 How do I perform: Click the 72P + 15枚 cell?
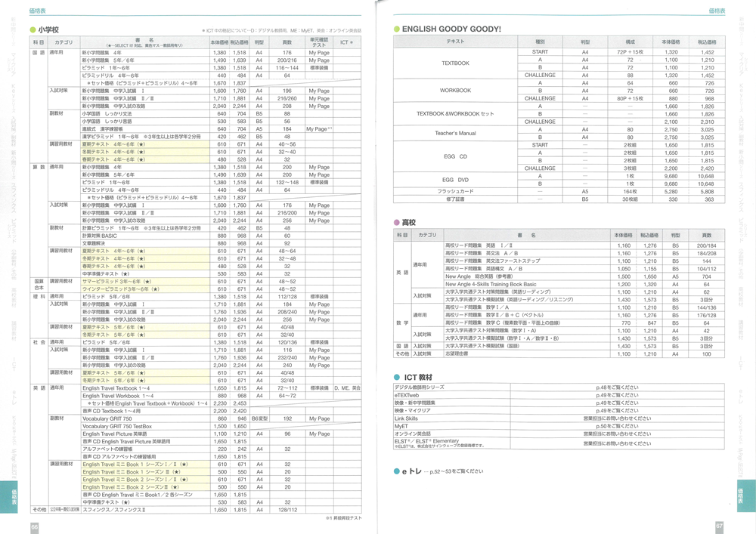point(630,52)
